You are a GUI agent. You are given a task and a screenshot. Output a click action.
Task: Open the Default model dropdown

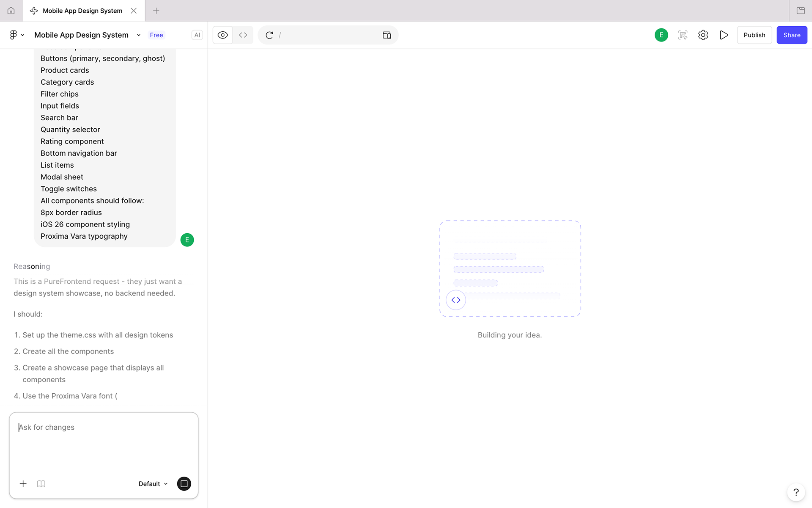coord(153,483)
